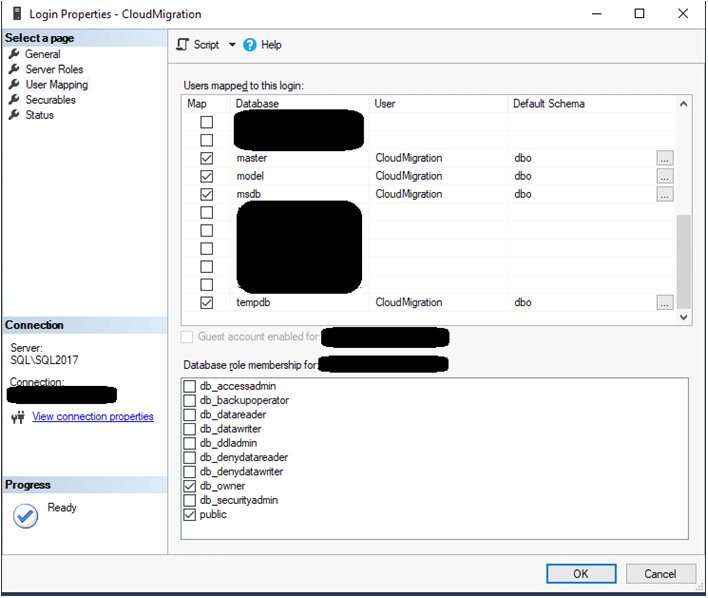Viewport: 708px width, 598px height.
Task: Click the Status wrench icon
Action: (14, 115)
